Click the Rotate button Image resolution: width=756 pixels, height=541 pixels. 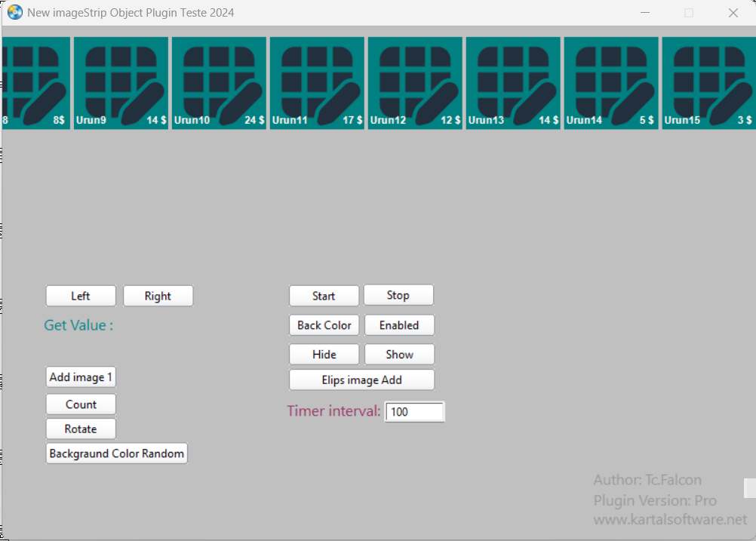coord(81,429)
